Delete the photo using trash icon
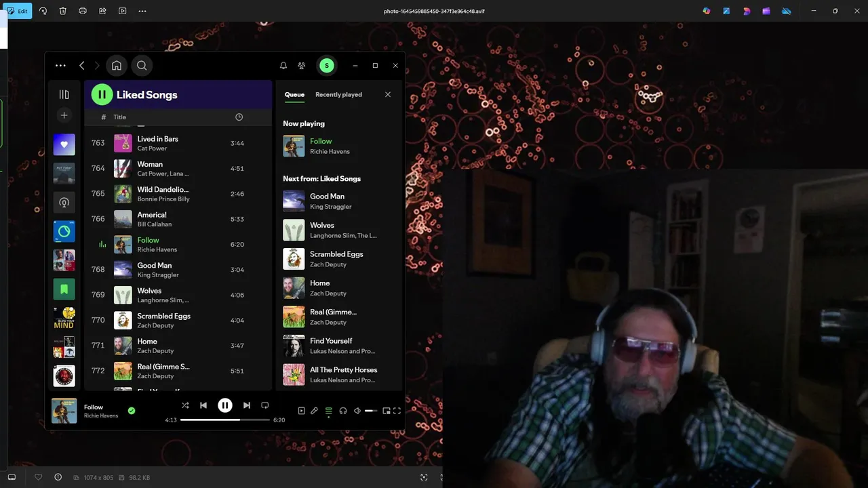 pos(62,11)
